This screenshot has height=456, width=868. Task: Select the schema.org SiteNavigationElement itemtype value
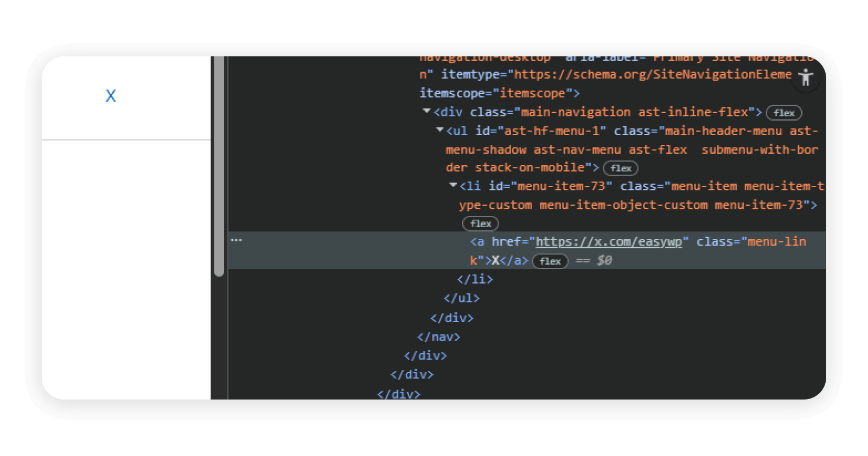coord(653,74)
